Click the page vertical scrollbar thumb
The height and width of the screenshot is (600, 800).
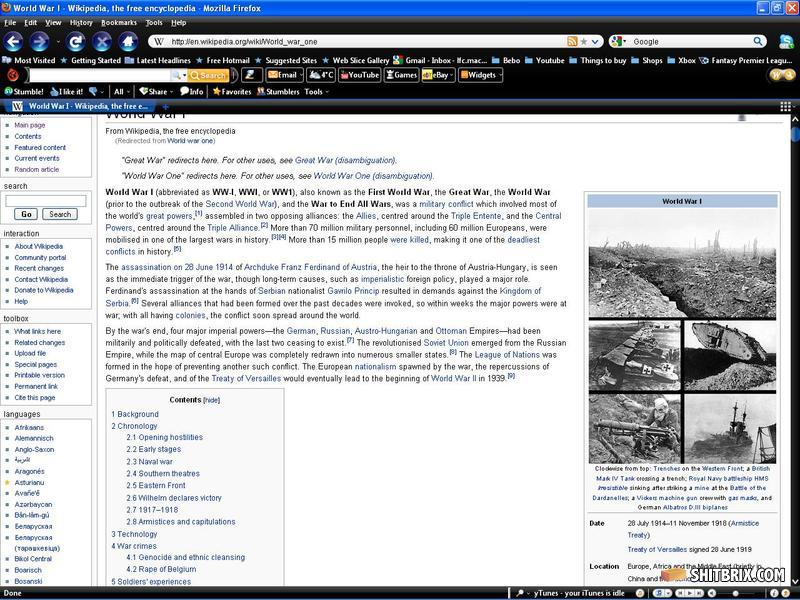click(795, 135)
